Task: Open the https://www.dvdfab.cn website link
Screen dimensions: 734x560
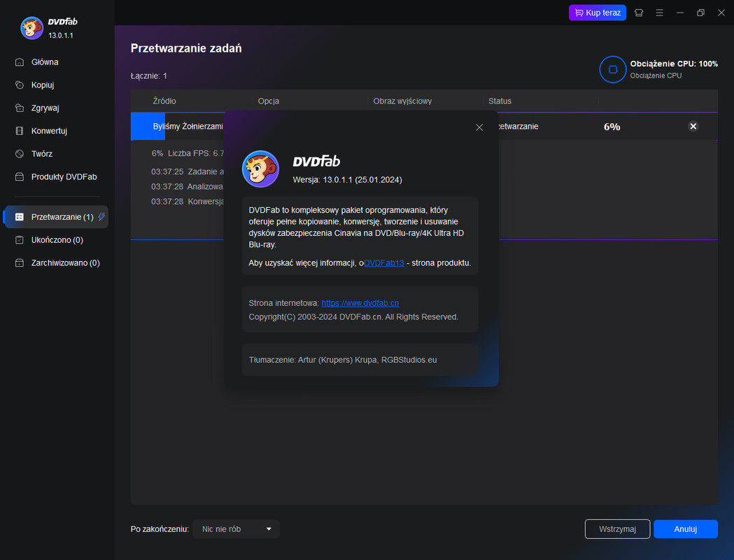Action: point(360,303)
